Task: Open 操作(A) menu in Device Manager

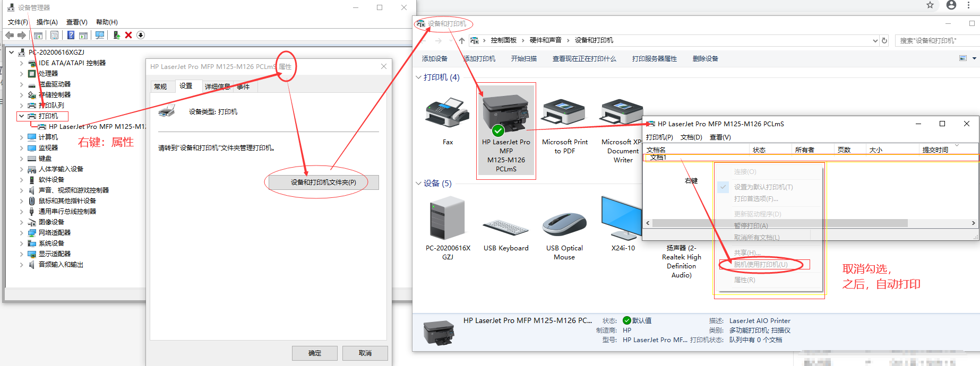Action: coord(47,22)
